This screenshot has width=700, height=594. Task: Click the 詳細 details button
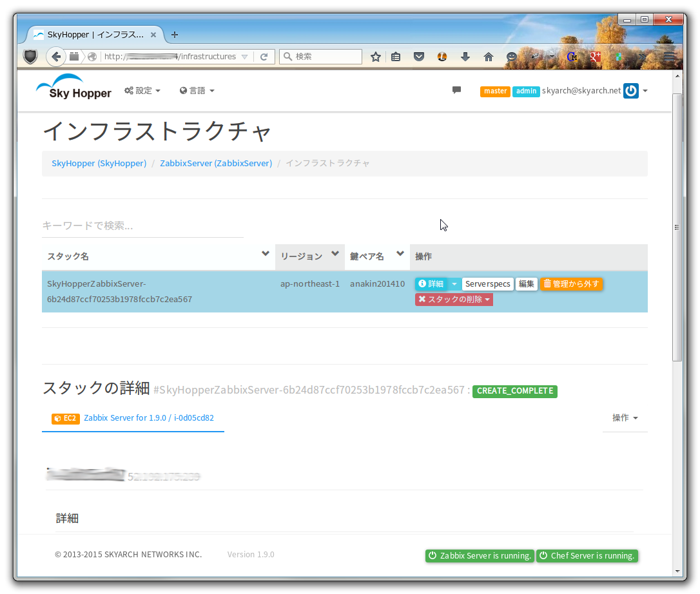click(431, 284)
